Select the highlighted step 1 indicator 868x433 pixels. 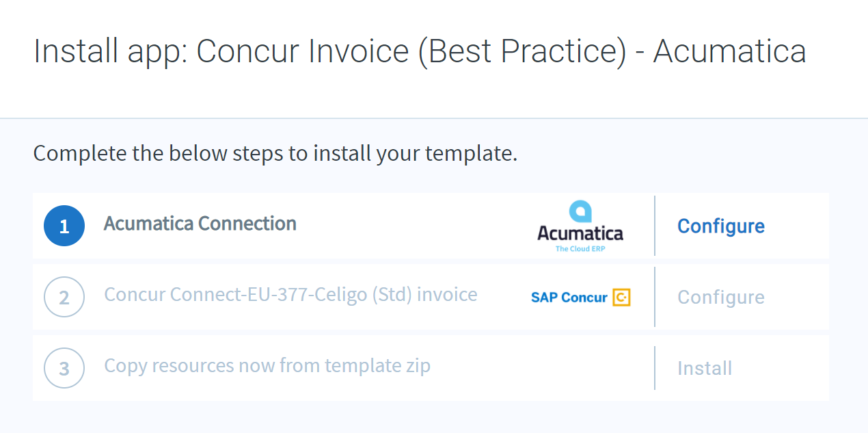click(64, 226)
